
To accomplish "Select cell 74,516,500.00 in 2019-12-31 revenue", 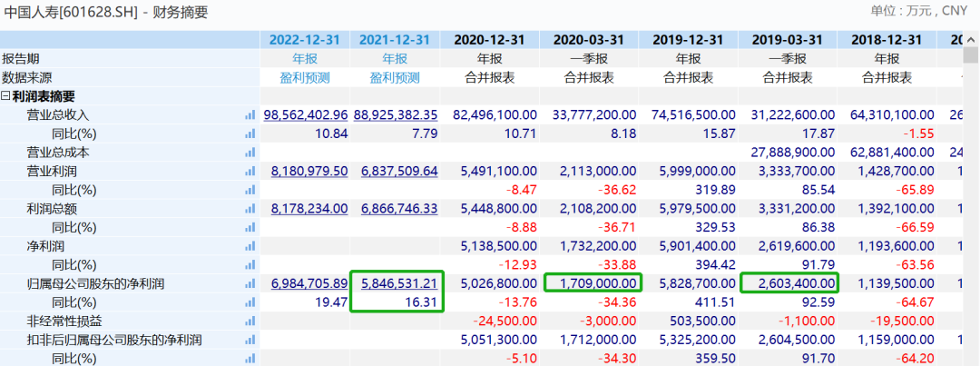I will click(x=694, y=115).
